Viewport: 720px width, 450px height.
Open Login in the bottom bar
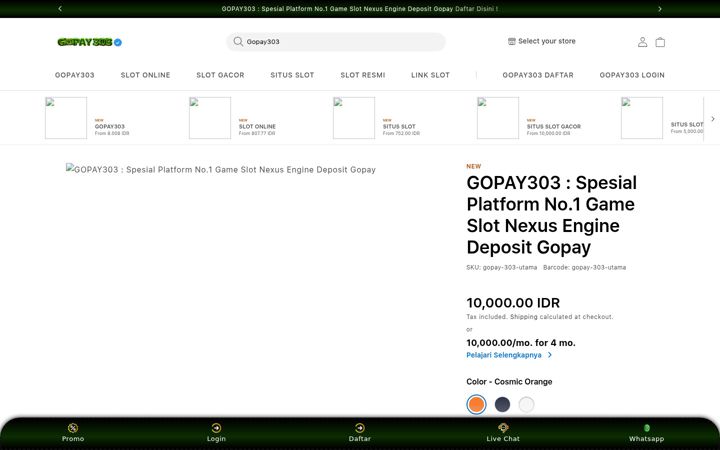(216, 433)
